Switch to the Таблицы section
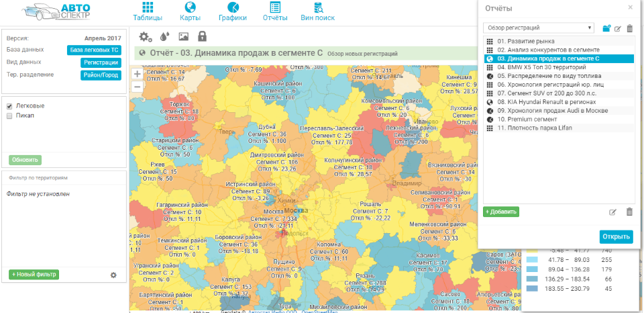This screenshot has height=313, width=644. (x=147, y=11)
